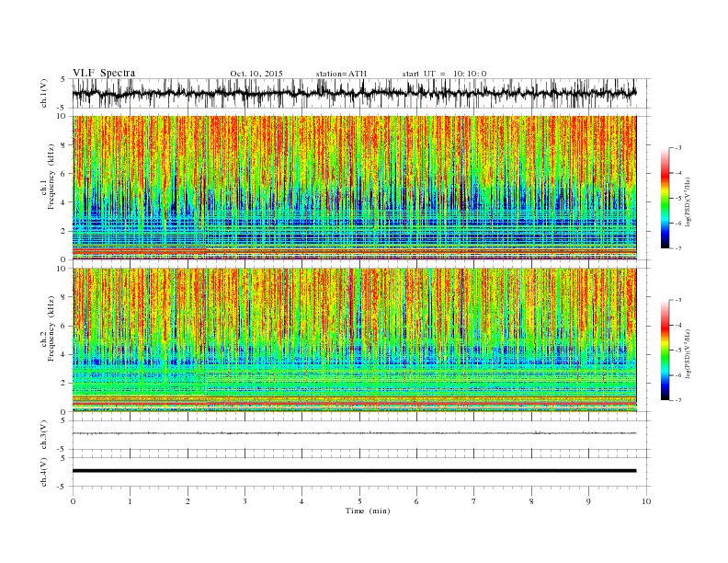Select the "Oct. 10, 2015" date text
Image resolution: width=728 pixels, height=563 pixels.
(256, 74)
